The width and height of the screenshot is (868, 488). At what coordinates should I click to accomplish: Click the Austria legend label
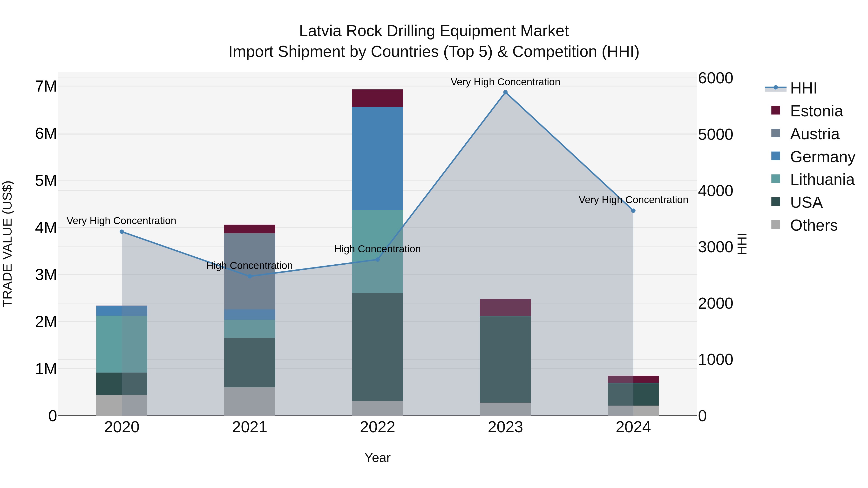815,134
